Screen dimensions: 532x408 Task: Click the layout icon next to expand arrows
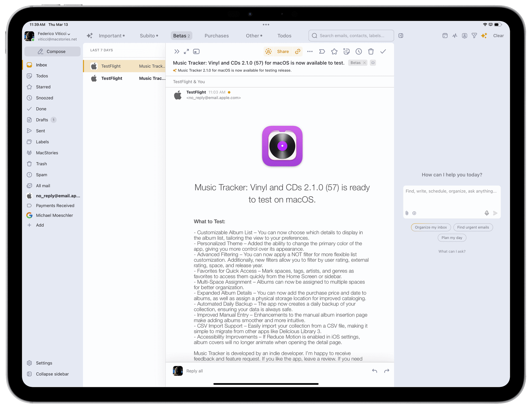coord(196,51)
